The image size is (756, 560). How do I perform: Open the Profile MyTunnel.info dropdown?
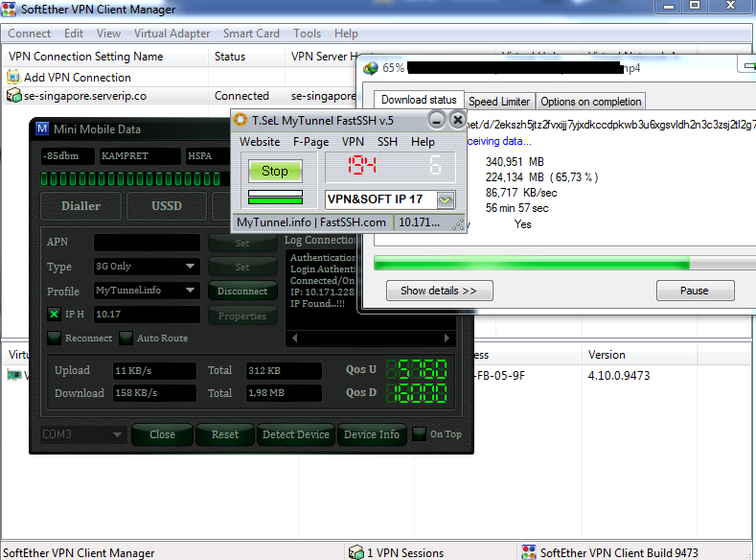(190, 291)
